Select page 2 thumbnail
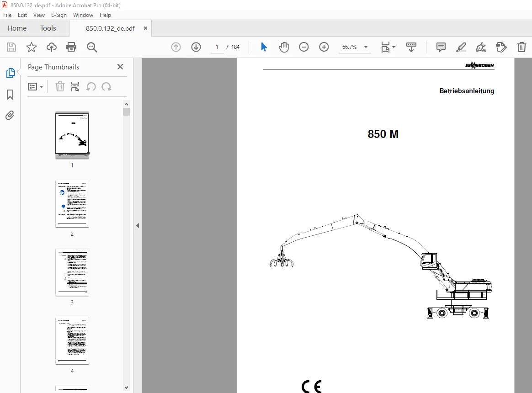The image size is (532, 393). point(72,204)
